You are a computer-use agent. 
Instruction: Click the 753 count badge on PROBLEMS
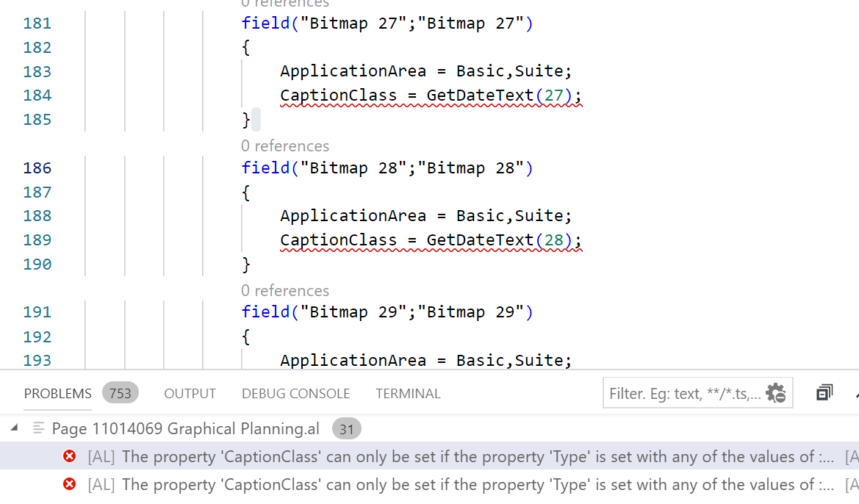[x=120, y=393]
